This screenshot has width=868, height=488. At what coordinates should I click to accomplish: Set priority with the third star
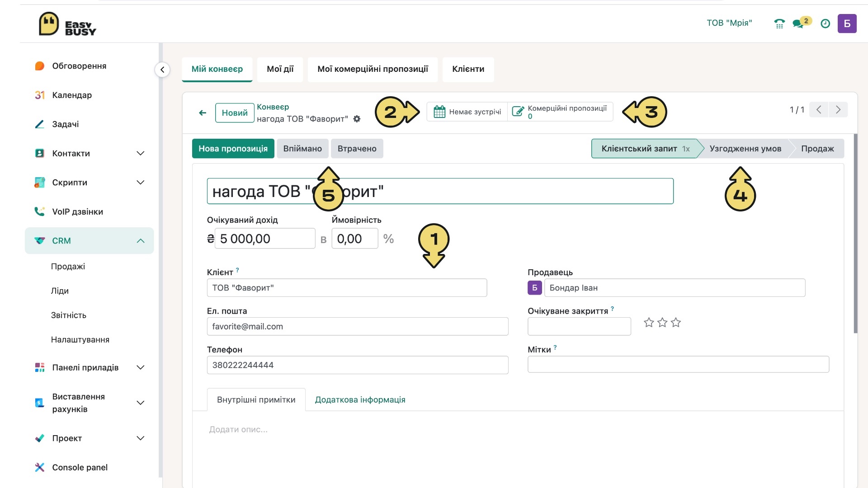coord(676,323)
